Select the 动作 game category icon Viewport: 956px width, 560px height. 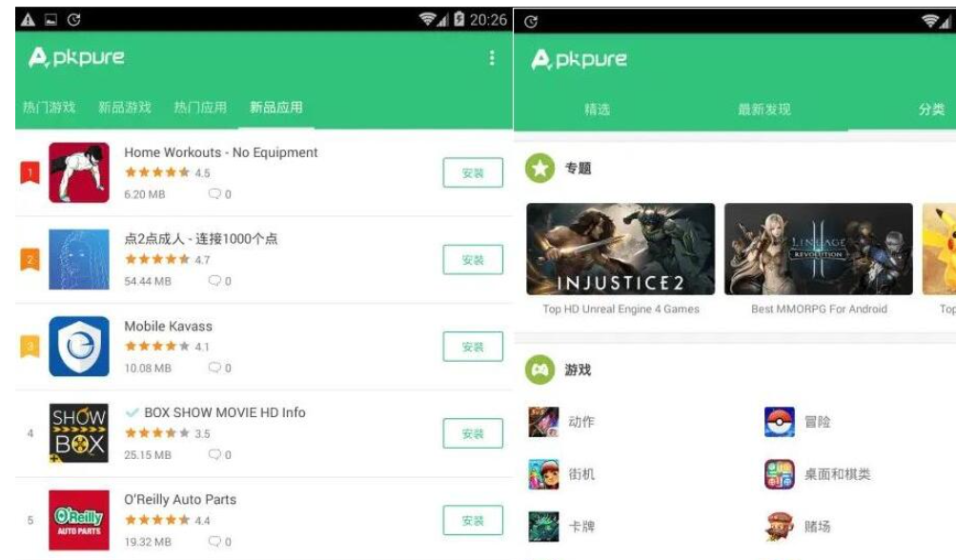tap(543, 422)
